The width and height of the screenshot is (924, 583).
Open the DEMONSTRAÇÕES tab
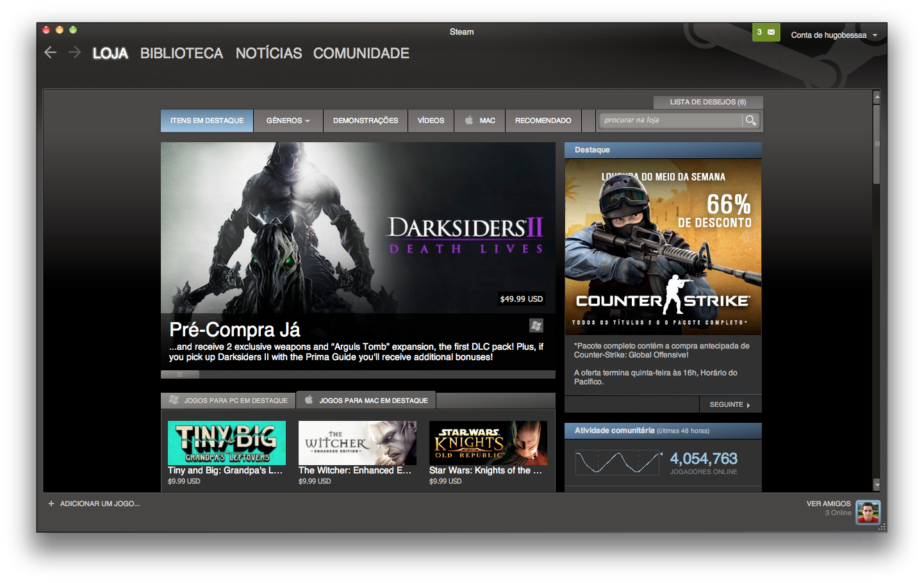point(365,120)
